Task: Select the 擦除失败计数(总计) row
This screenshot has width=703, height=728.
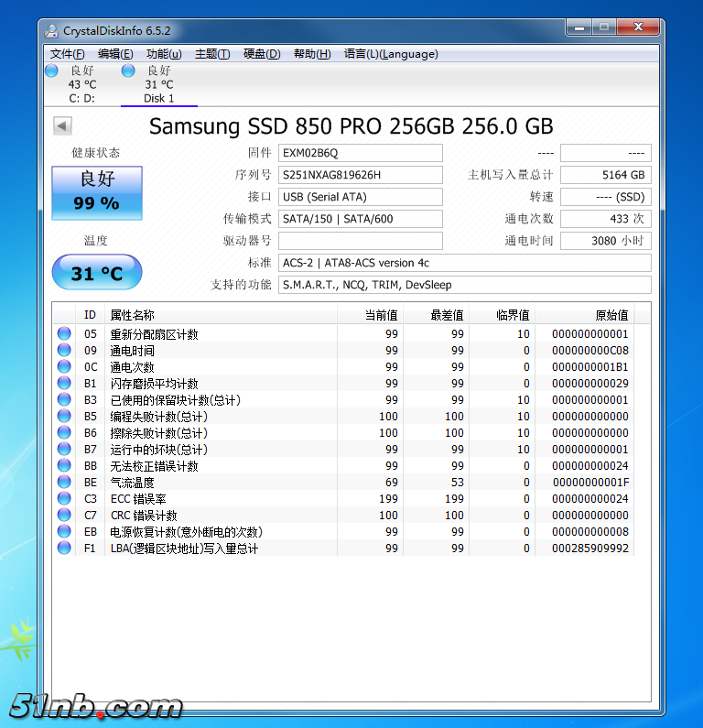Action: pos(343,433)
